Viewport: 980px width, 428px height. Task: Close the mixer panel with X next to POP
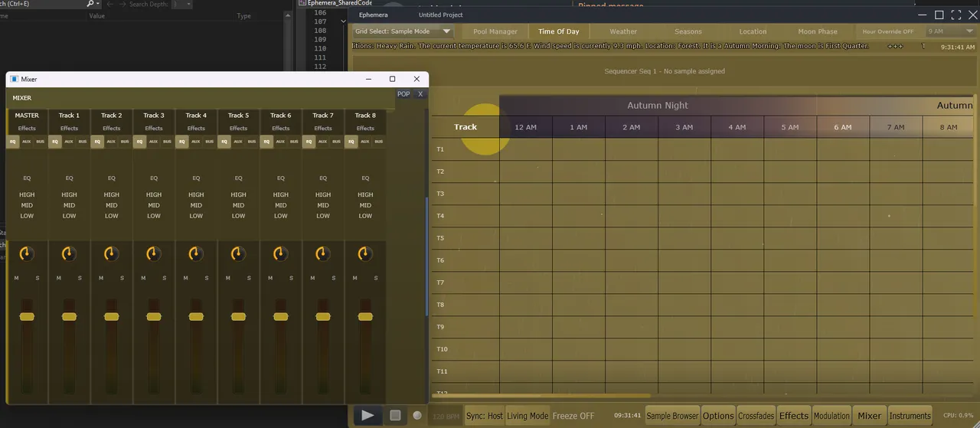pos(420,94)
